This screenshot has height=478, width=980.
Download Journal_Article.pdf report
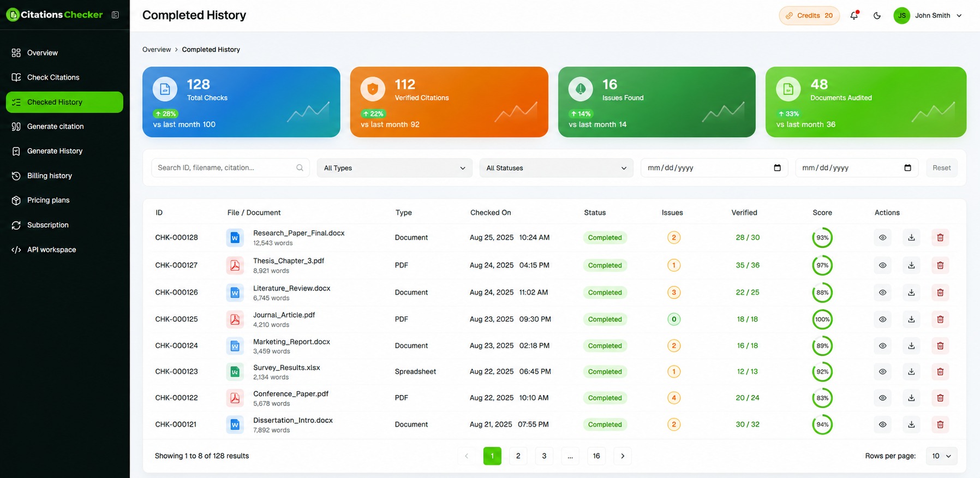[911, 319]
